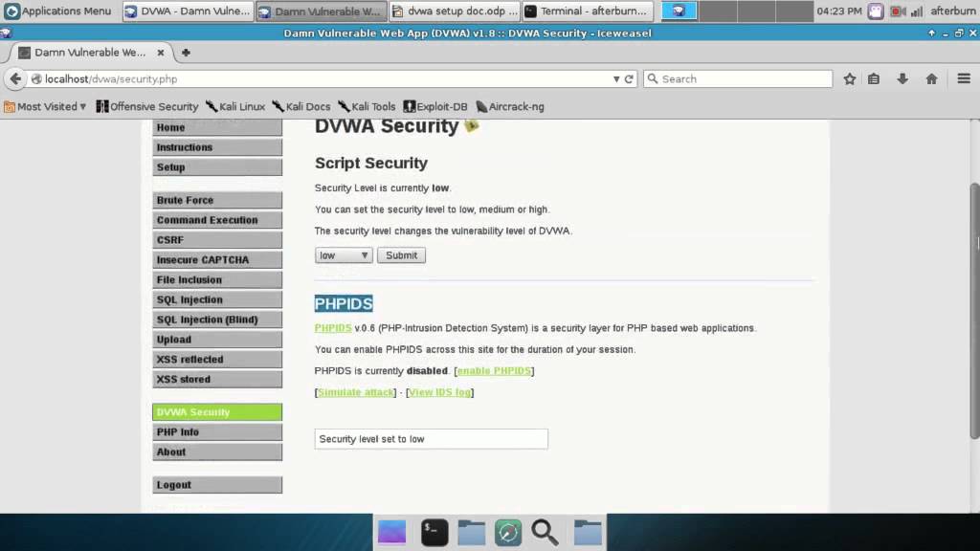Open the rightmost folder dock icon
This screenshot has width=980, height=551.
coord(588,532)
